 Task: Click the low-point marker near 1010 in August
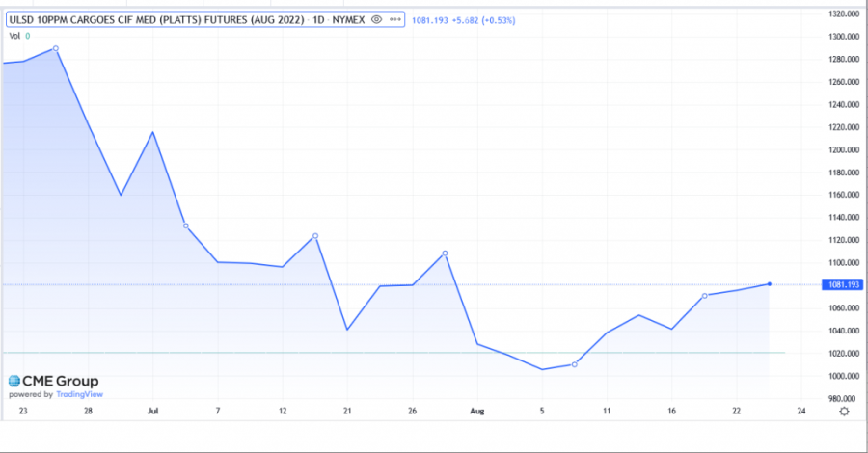click(575, 364)
